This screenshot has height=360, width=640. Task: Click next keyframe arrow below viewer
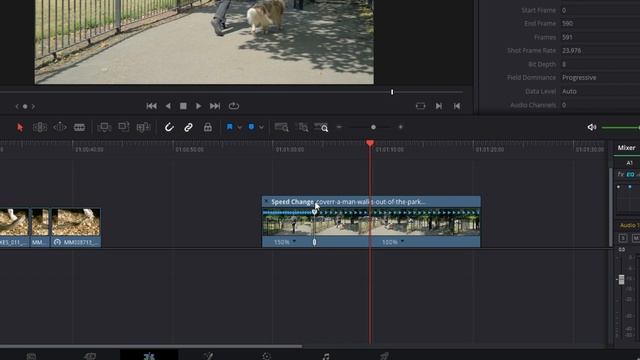coord(33,107)
